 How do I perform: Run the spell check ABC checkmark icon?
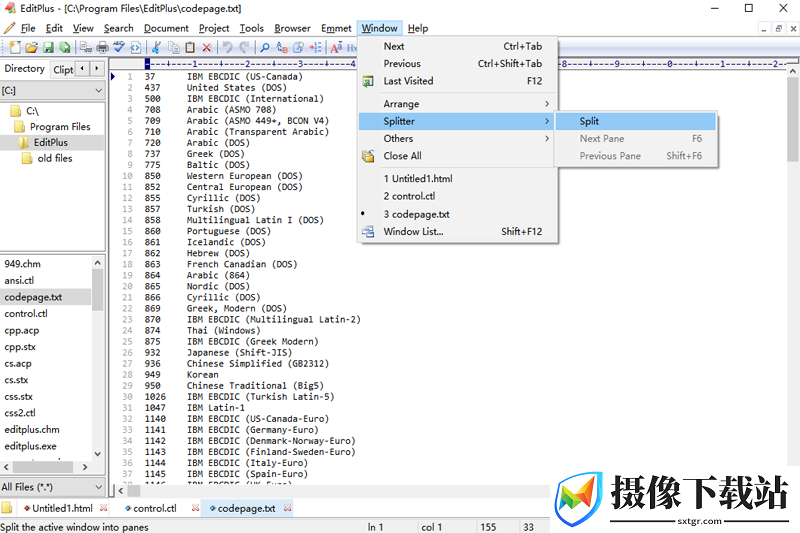point(119,47)
